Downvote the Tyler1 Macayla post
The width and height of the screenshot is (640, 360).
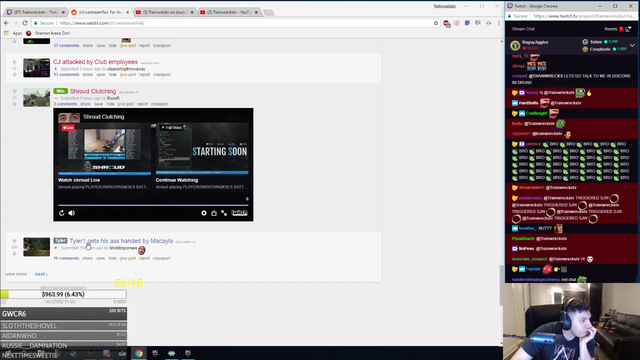click(x=15, y=253)
